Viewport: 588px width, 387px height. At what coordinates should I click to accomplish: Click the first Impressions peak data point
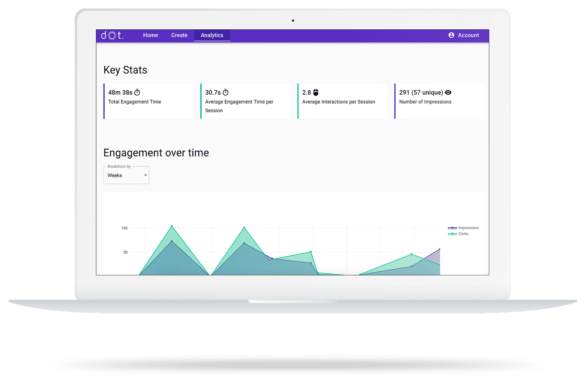(172, 241)
